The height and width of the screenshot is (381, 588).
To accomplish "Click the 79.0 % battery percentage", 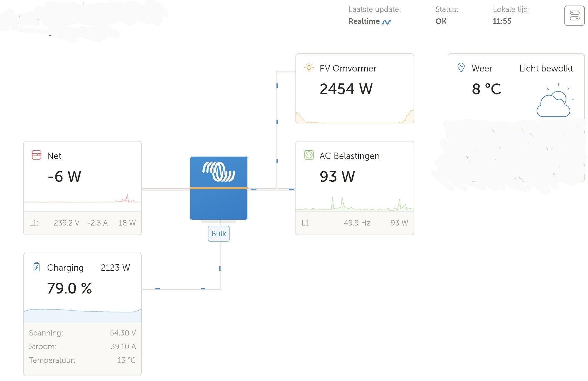I will click(69, 288).
